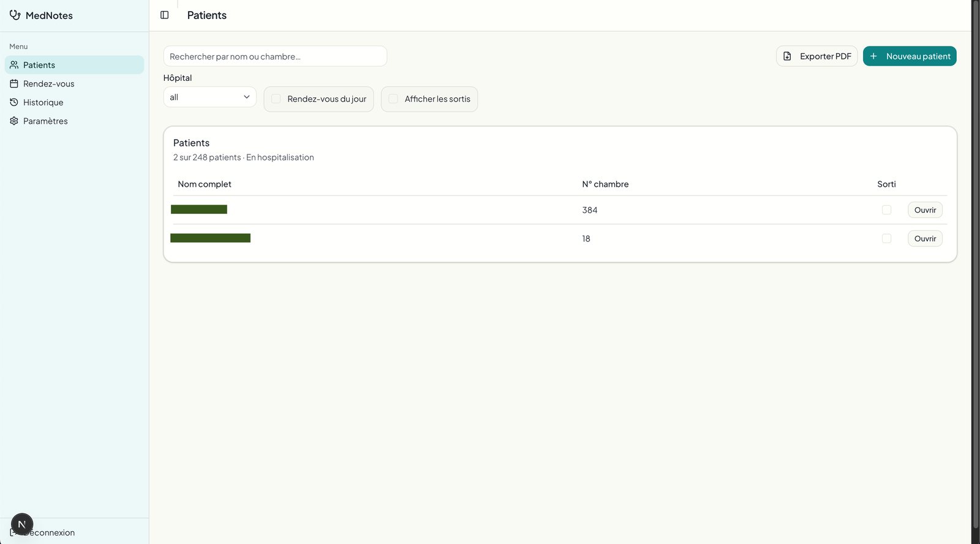980x544 pixels.
Task: Create a Nouveau patient
Action: tap(910, 56)
